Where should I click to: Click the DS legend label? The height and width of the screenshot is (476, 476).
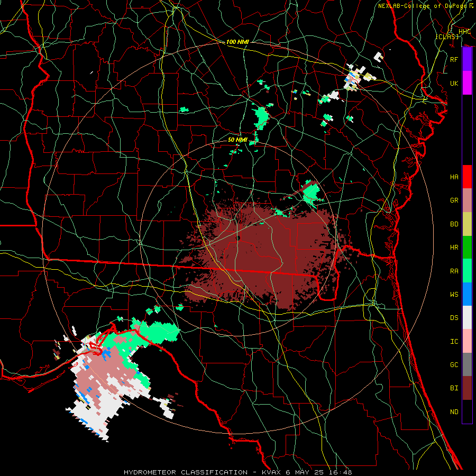point(454,318)
